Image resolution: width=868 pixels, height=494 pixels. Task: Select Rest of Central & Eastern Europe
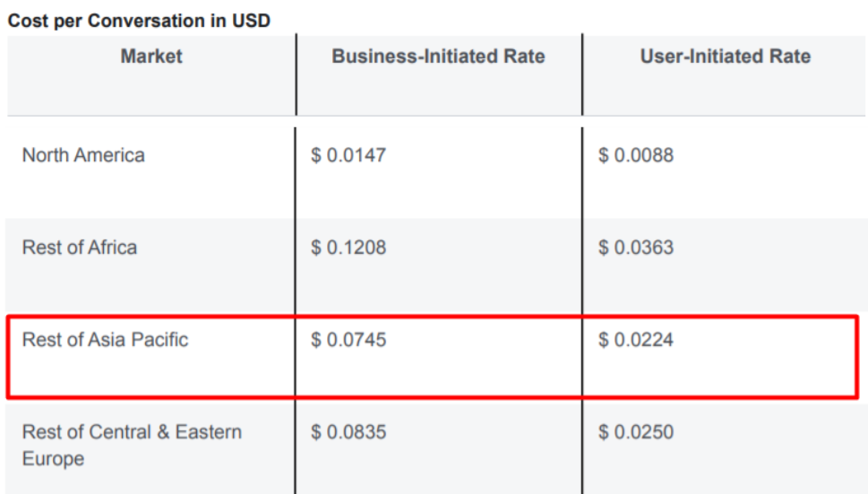(132, 445)
